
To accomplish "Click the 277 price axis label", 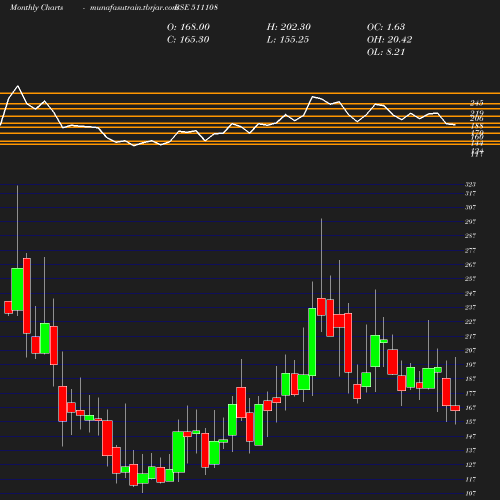I will (x=470, y=250).
